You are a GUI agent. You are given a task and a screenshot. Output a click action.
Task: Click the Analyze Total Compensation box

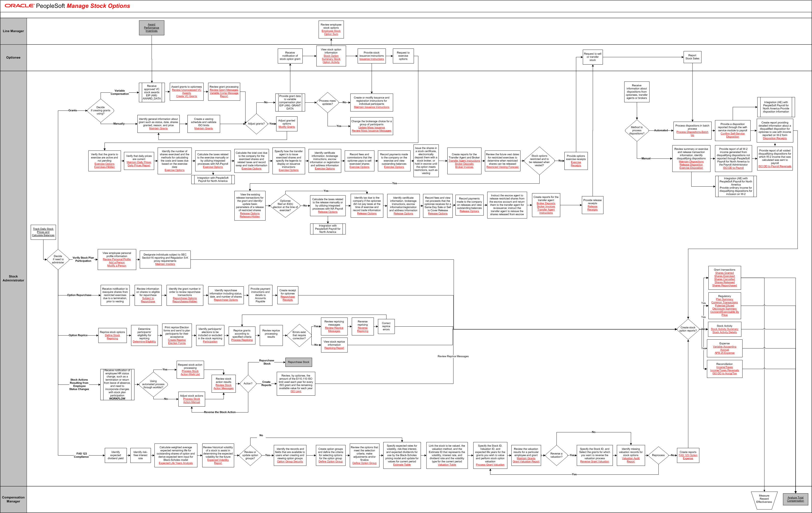point(795,499)
